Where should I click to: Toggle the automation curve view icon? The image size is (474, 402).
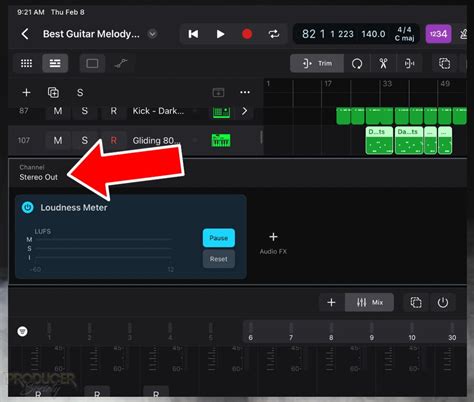121,63
